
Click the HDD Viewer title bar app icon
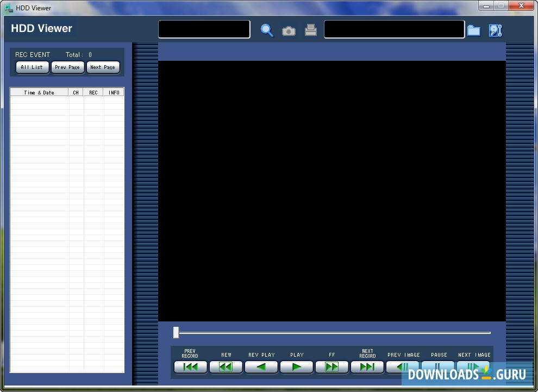[9, 8]
